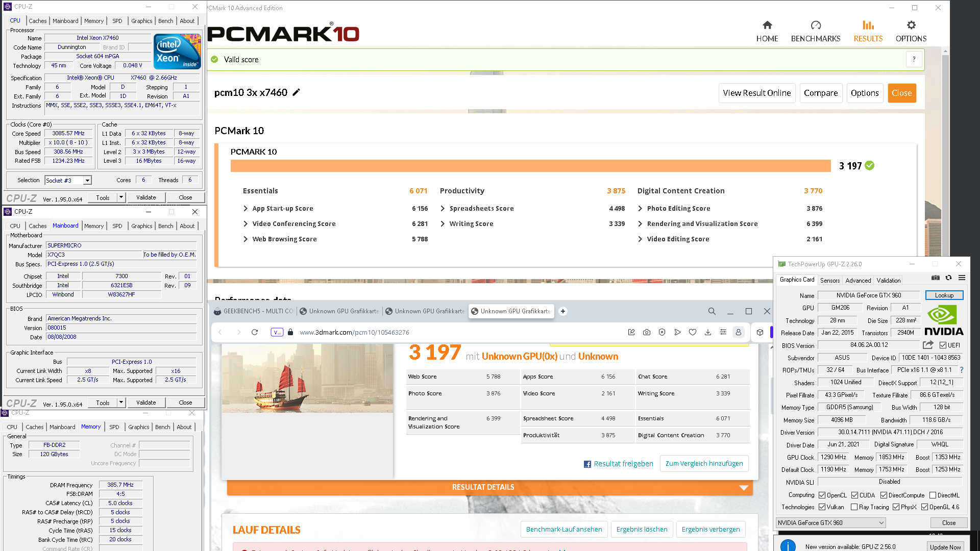Open the Validation tab in GPU-Z
This screenshot has width=980, height=551.
pyautogui.click(x=888, y=281)
